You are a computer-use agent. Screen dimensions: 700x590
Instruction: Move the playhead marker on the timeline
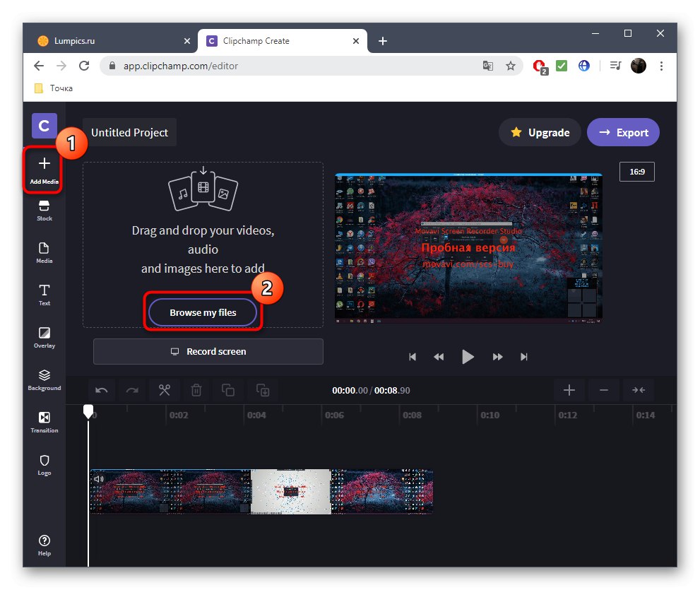[x=88, y=411]
